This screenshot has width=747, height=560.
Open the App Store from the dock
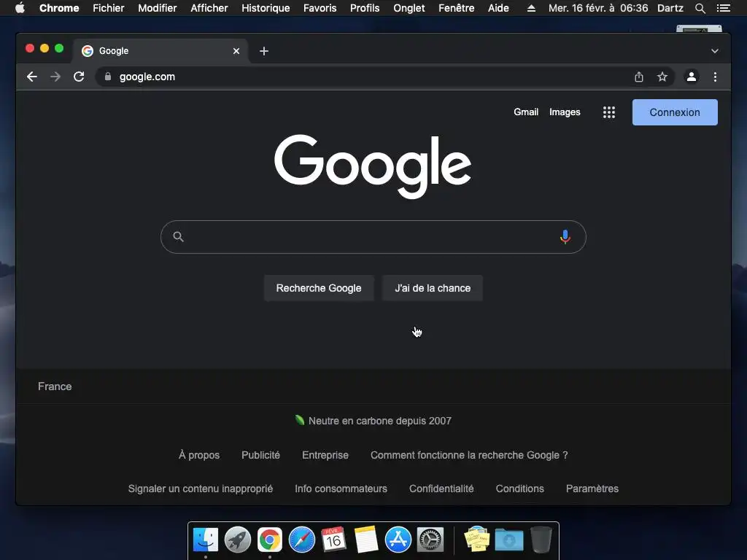[x=398, y=540]
